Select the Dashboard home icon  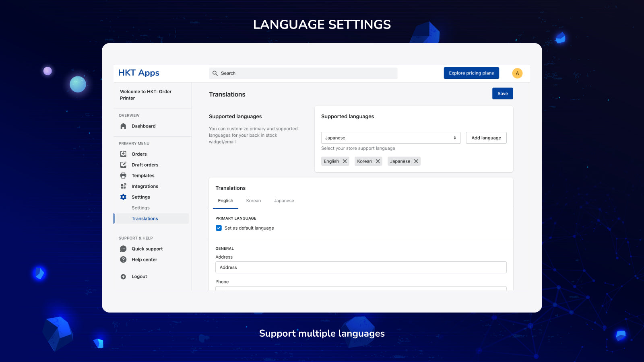pyautogui.click(x=123, y=126)
